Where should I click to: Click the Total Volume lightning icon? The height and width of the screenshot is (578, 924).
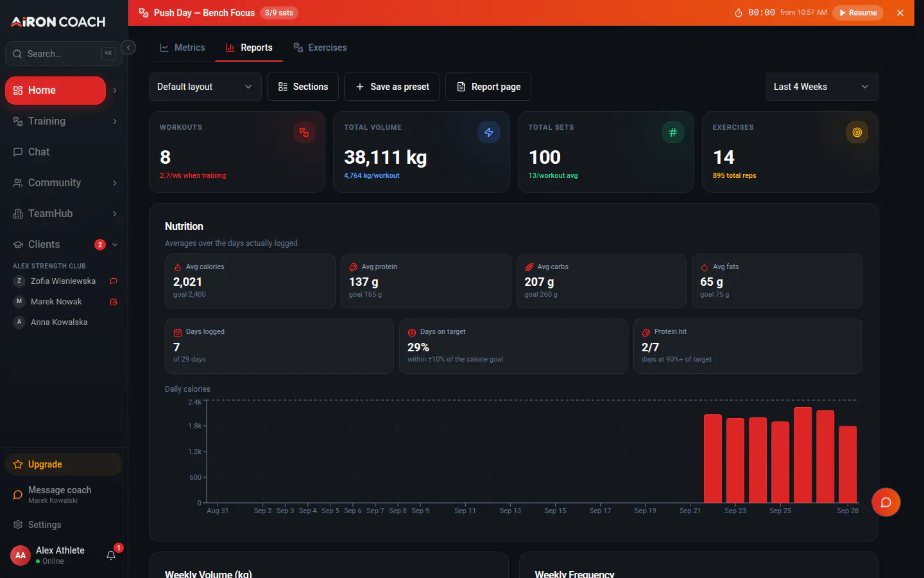coord(489,132)
